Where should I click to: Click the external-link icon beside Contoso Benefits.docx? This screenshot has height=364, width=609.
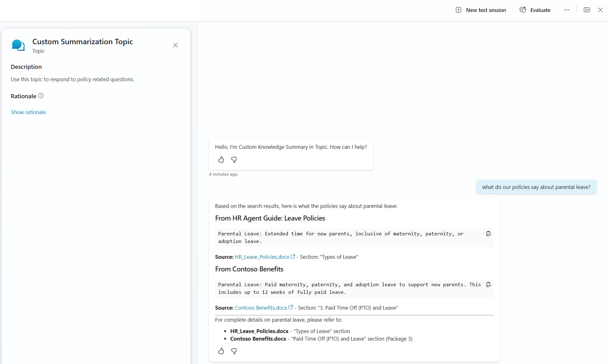click(x=291, y=307)
